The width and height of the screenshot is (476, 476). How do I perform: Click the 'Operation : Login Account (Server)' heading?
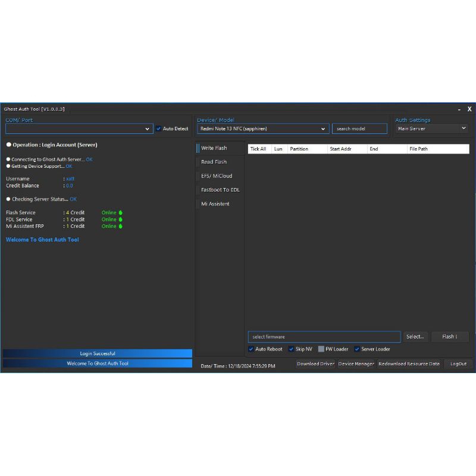click(x=52, y=145)
